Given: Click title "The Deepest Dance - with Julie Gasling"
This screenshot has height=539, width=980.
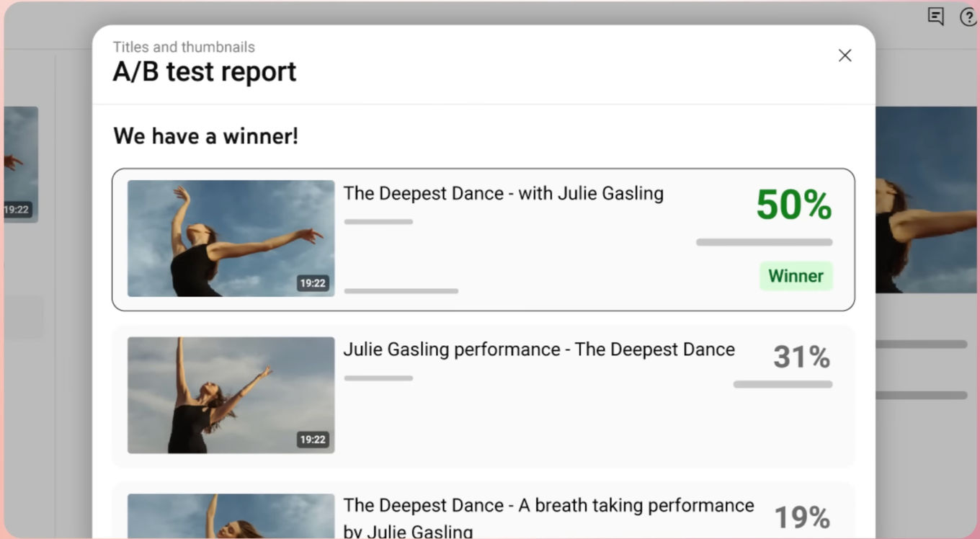Looking at the screenshot, I should [504, 193].
